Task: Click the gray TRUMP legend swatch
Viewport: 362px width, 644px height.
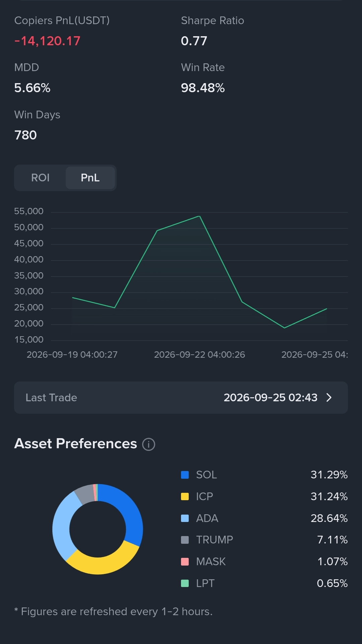Action: [185, 540]
